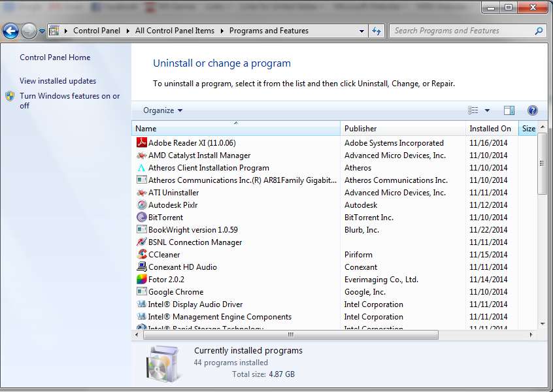The height and width of the screenshot is (392, 553).
Task: Open View installed updates link
Action: (x=58, y=81)
